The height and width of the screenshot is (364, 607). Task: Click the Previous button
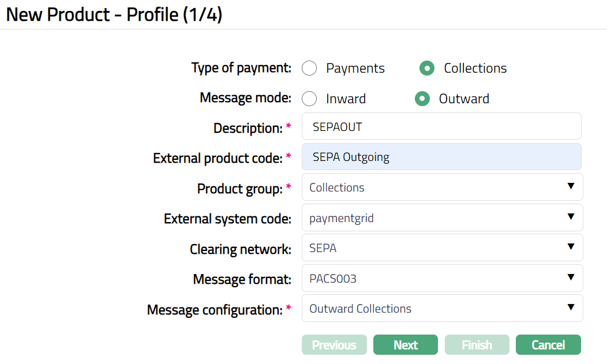(334, 345)
